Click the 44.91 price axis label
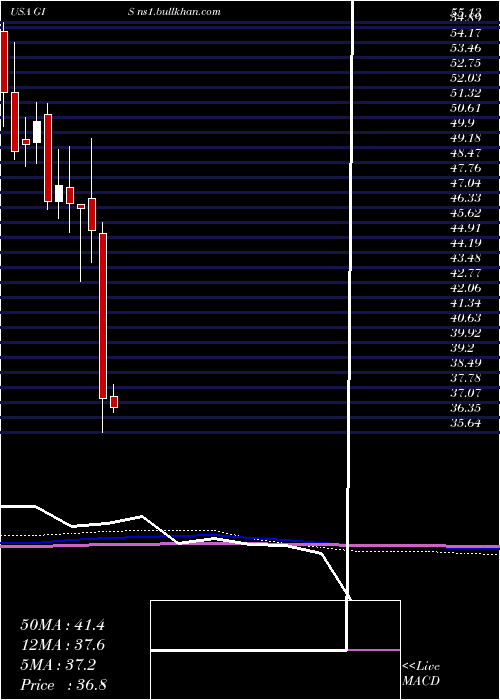 coord(465,228)
